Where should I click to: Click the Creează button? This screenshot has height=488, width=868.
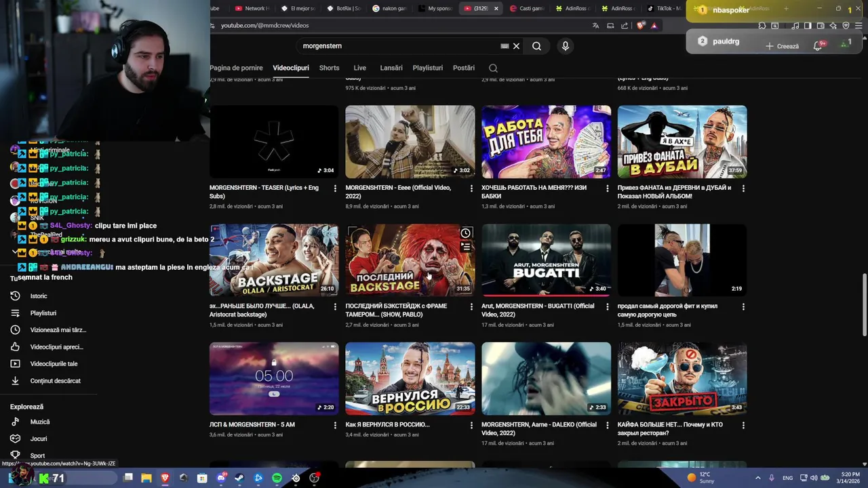coord(782,46)
